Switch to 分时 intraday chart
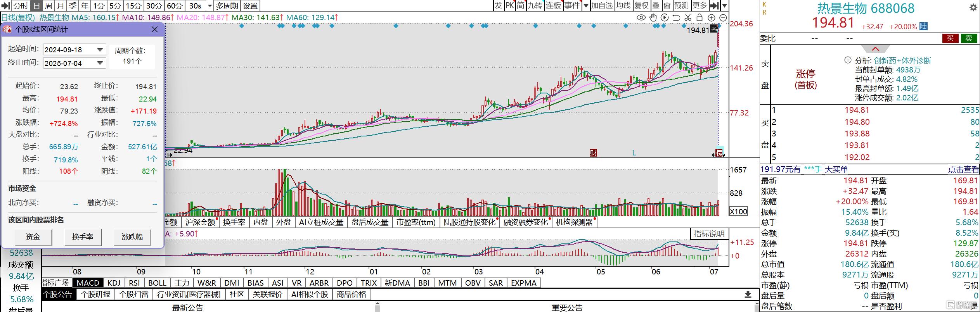The height and width of the screenshot is (312, 980). pos(21,6)
